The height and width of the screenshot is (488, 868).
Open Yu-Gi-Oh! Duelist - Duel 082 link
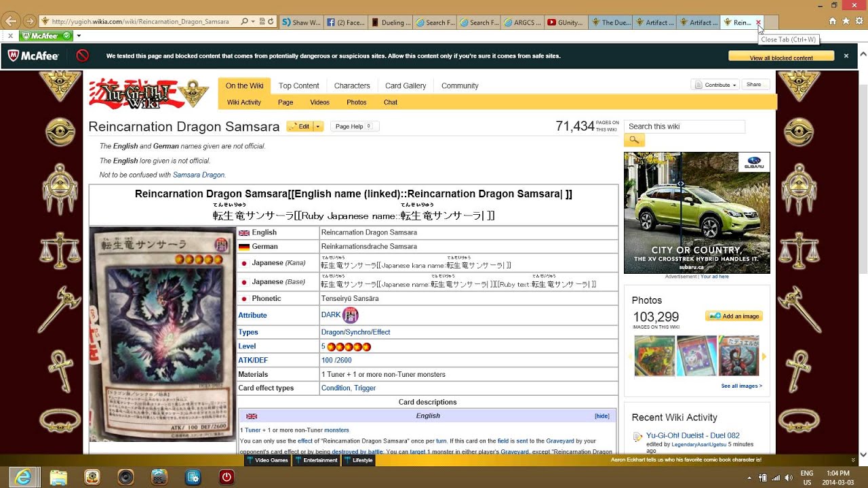[x=693, y=435]
